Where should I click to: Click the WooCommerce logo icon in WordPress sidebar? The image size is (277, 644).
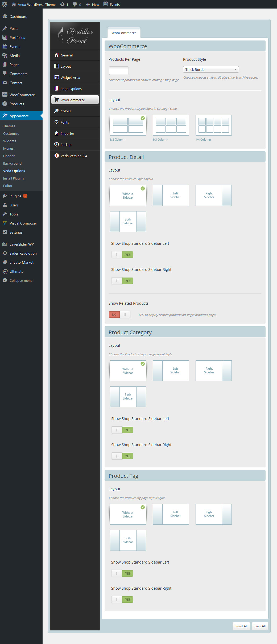coord(5,95)
